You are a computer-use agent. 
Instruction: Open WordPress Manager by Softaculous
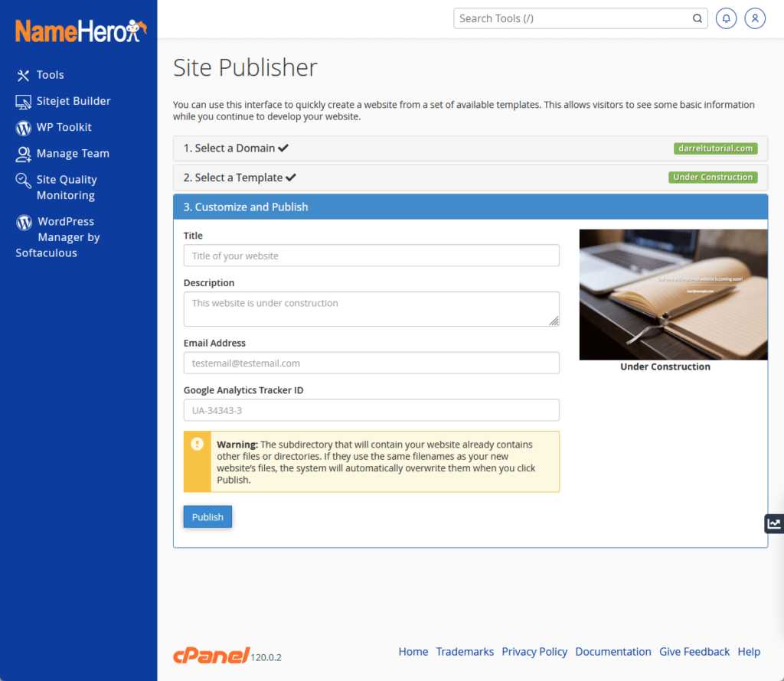coord(57,237)
